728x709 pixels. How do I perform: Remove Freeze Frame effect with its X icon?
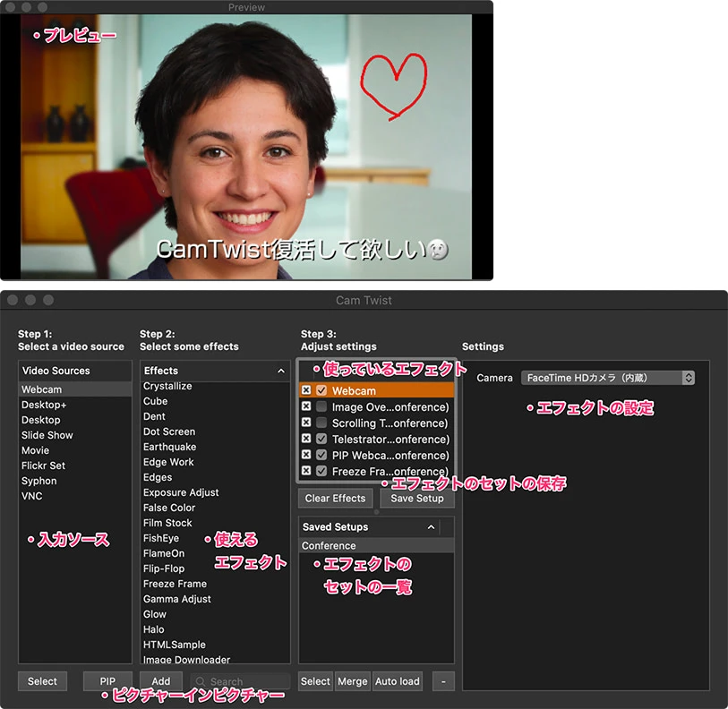click(x=306, y=471)
